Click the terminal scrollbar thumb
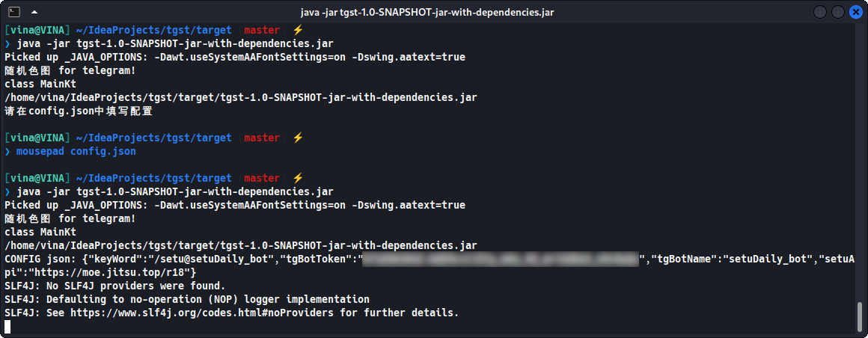 [860, 318]
